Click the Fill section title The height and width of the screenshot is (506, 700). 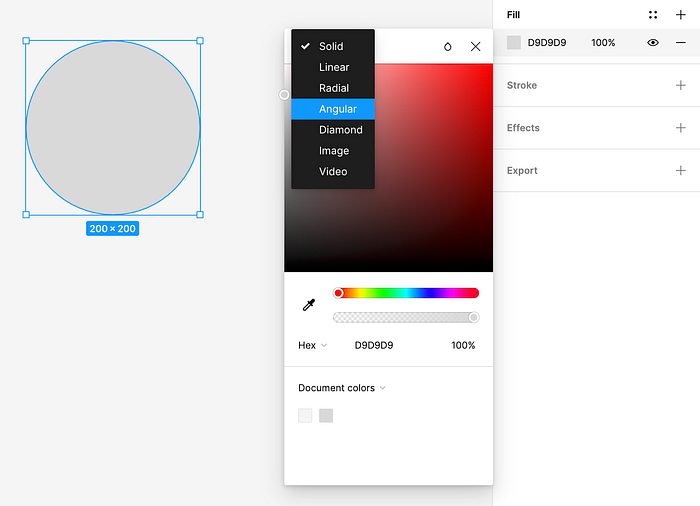513,15
